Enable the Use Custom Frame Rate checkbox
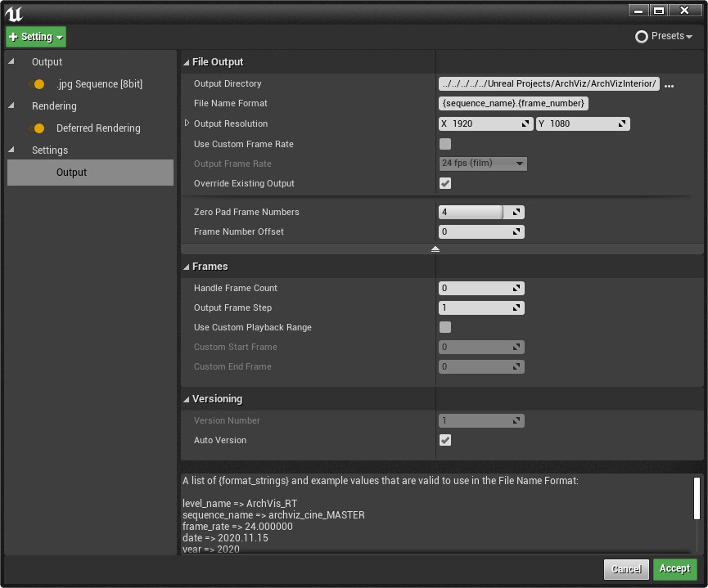The height and width of the screenshot is (588, 708). coord(445,144)
